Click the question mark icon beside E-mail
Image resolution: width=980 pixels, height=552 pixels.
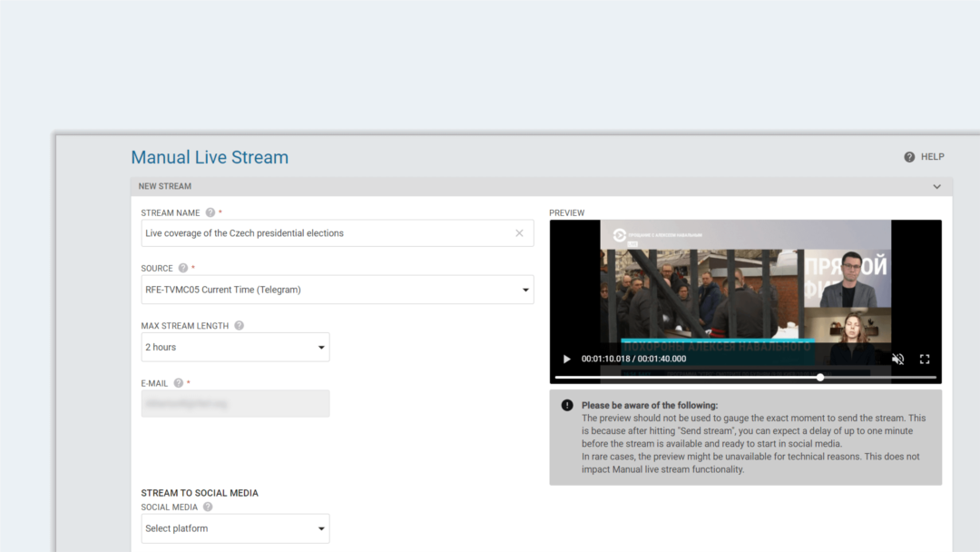click(x=179, y=383)
